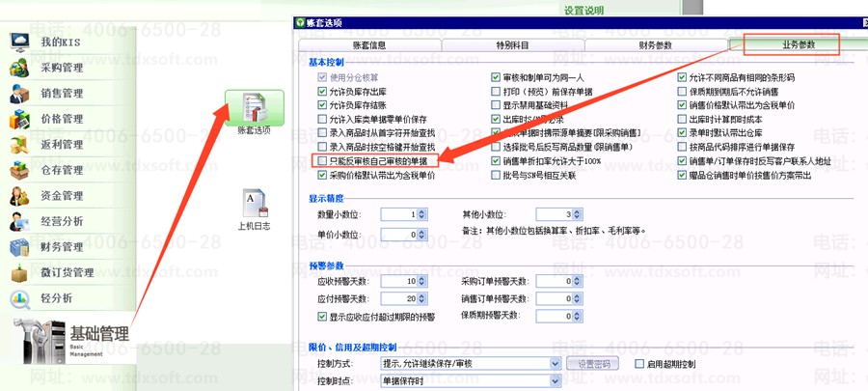Toggle 销售单/订单保存时反写客户联系人地址 checkbox
Image resolution: width=868 pixels, height=391 pixels.
[x=683, y=161]
